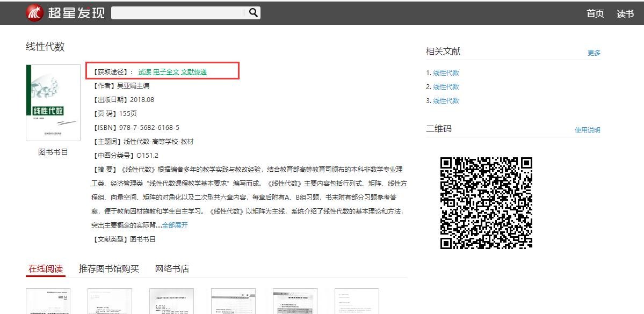644x314 pixels.
Task: Click the QR code image
Action: (x=486, y=203)
